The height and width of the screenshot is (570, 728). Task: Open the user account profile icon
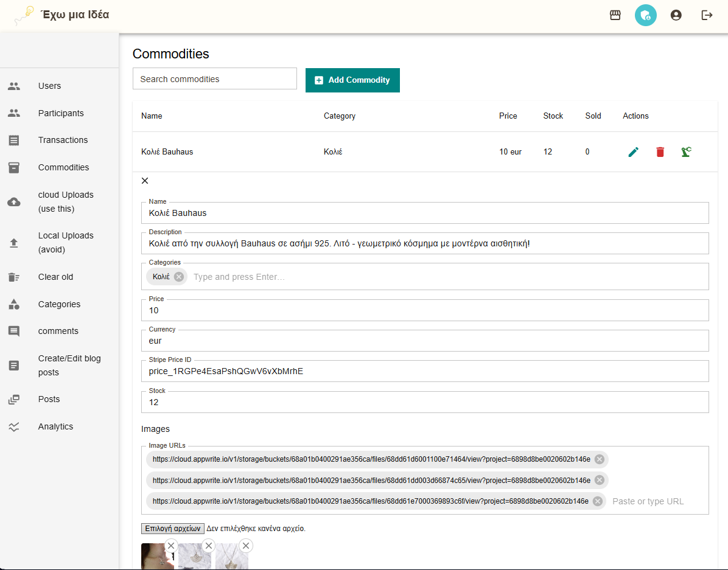[676, 15]
